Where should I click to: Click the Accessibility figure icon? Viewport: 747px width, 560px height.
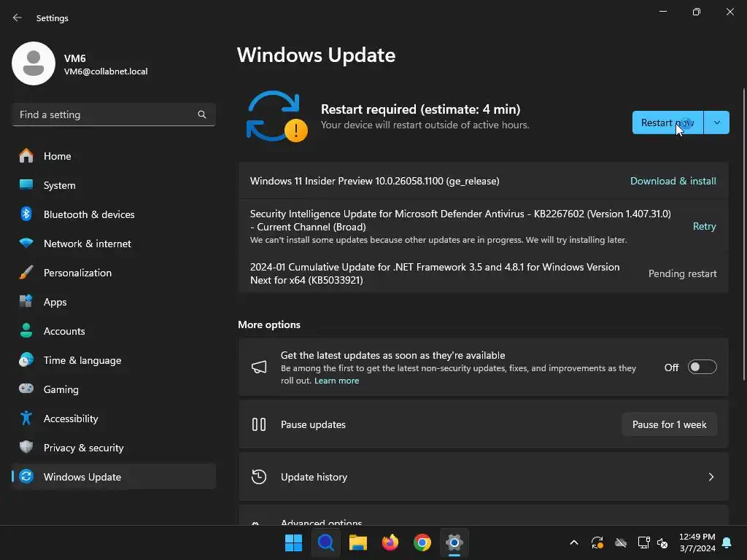(x=26, y=418)
